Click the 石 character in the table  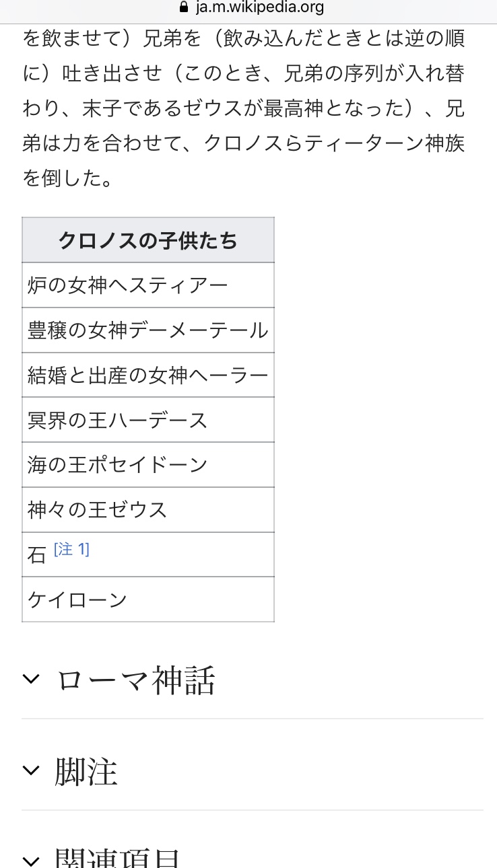click(36, 556)
